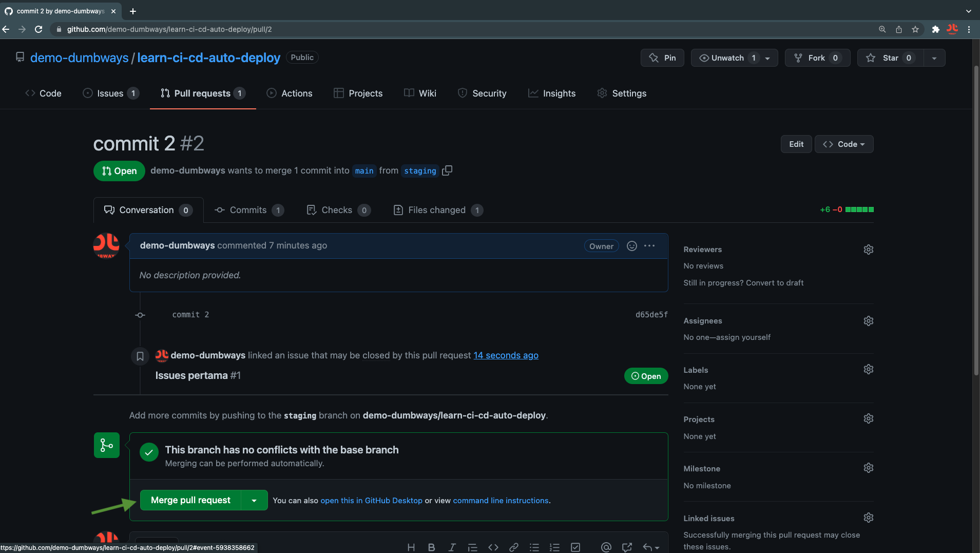This screenshot has height=553, width=980.
Task: Click the copy branch name icon
Action: (x=447, y=170)
